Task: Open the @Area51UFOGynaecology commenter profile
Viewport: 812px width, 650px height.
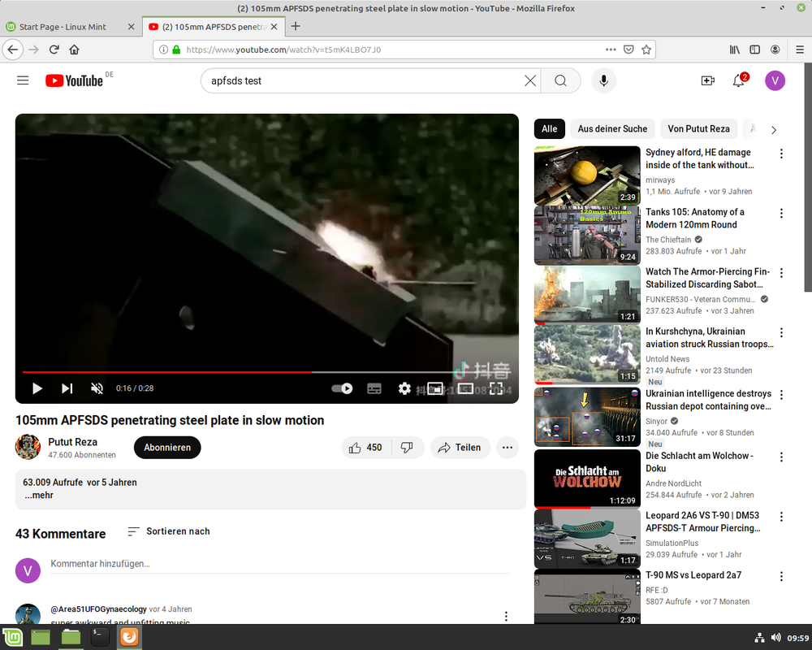Action: pyautogui.click(x=98, y=609)
